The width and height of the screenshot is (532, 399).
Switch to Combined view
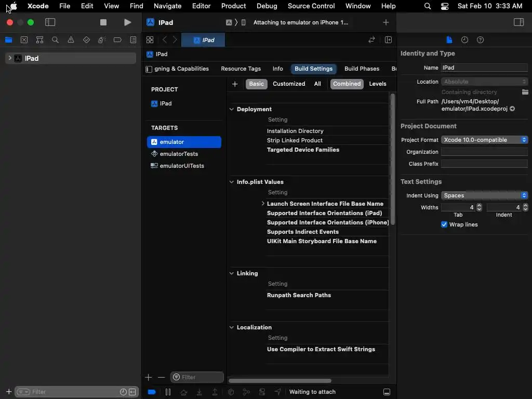pos(347,84)
